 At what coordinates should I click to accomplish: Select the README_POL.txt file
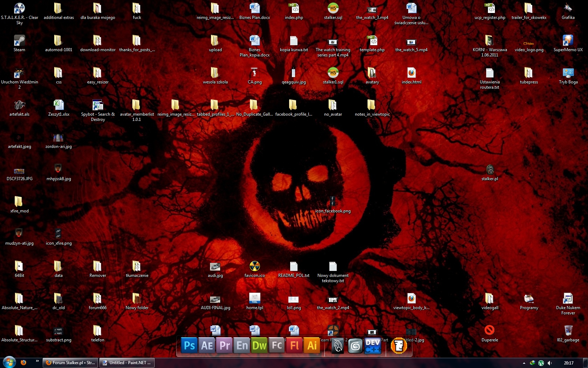pyautogui.click(x=294, y=269)
